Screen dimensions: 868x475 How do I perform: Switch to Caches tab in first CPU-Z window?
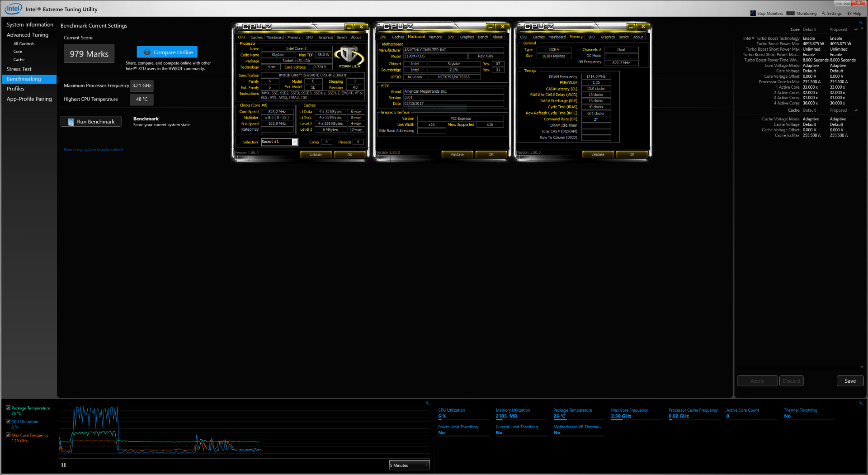point(256,38)
